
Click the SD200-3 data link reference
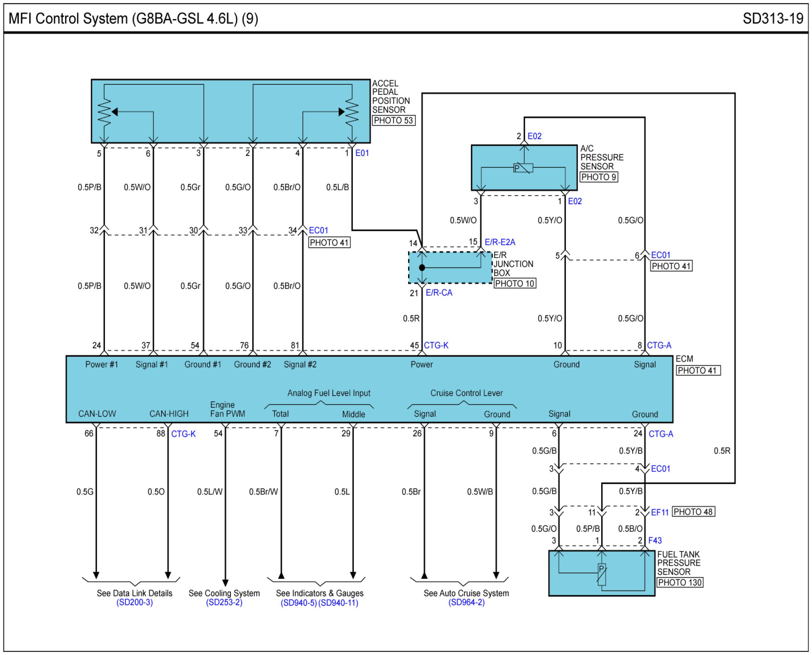pyautogui.click(x=134, y=602)
